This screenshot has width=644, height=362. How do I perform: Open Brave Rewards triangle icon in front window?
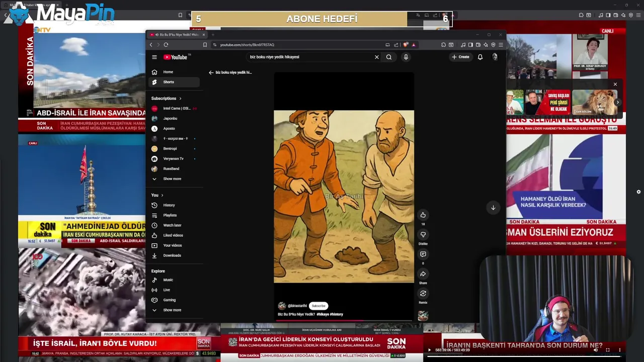(x=414, y=45)
